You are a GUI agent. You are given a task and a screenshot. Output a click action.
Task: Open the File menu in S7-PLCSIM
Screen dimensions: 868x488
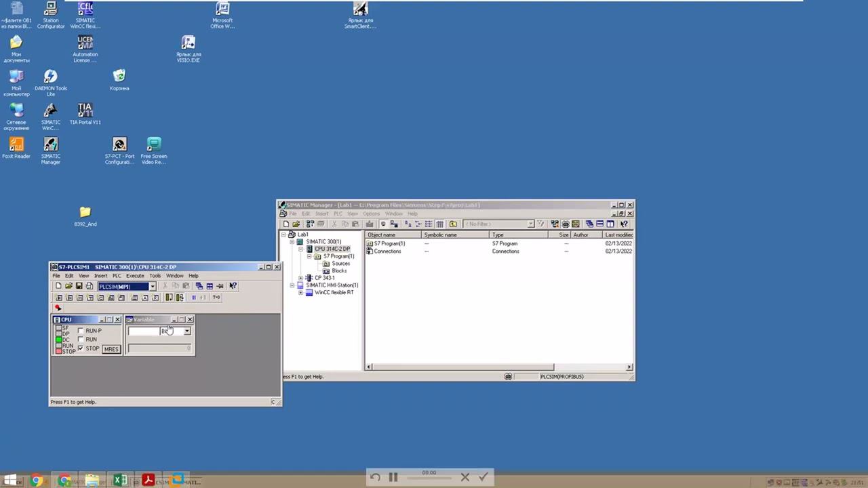click(56, 276)
